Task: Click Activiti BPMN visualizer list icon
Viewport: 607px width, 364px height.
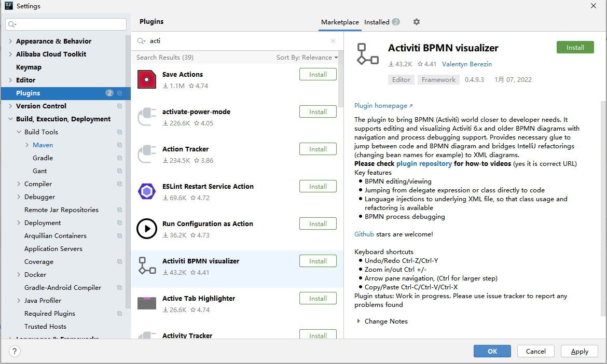Action: coord(147,266)
